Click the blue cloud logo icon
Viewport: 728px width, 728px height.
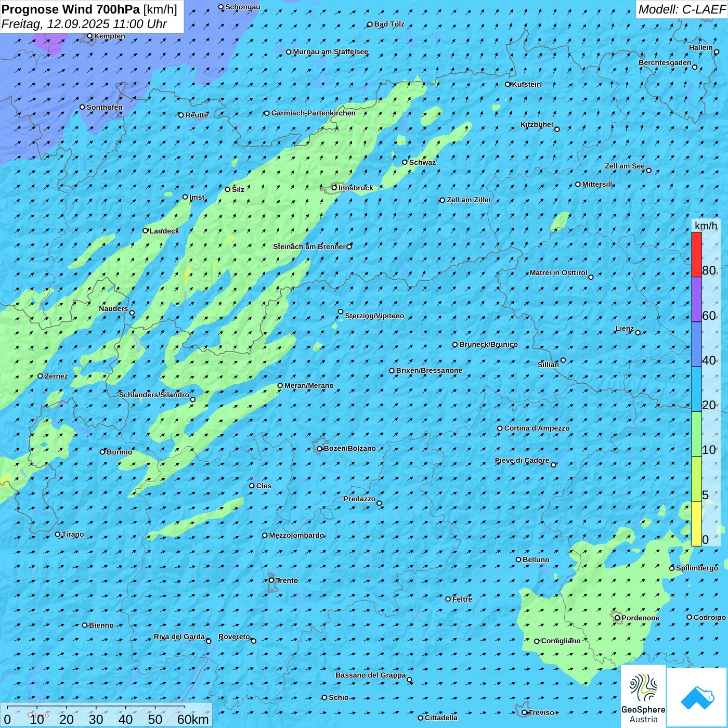point(697,697)
